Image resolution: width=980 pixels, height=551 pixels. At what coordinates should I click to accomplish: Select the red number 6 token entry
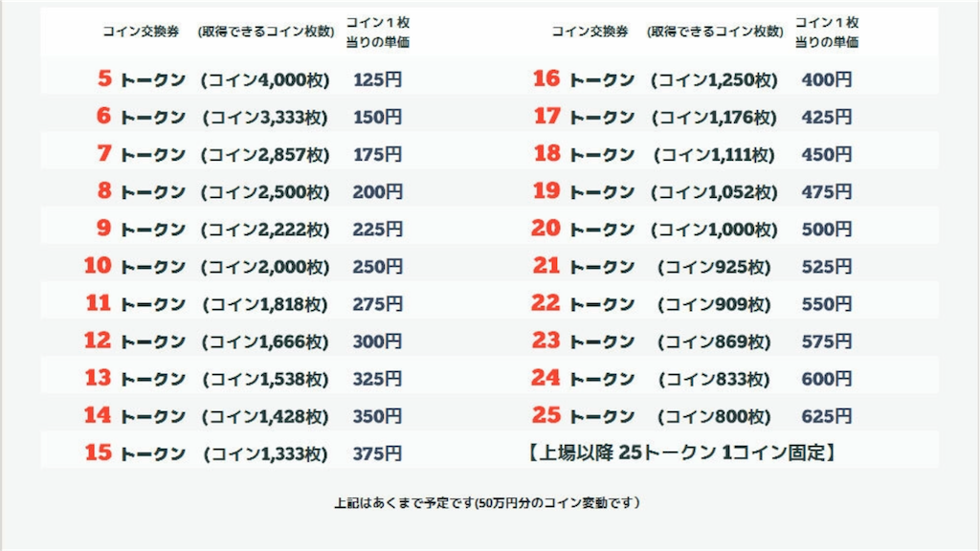103,116
